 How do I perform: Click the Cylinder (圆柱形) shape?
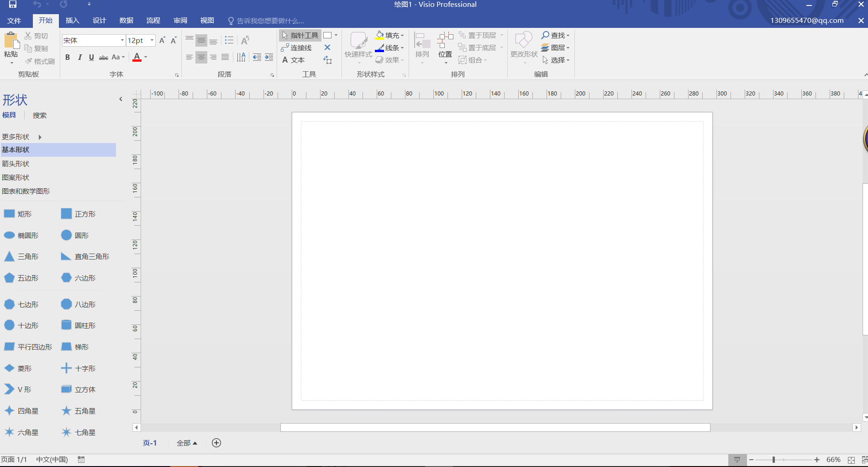(x=79, y=325)
